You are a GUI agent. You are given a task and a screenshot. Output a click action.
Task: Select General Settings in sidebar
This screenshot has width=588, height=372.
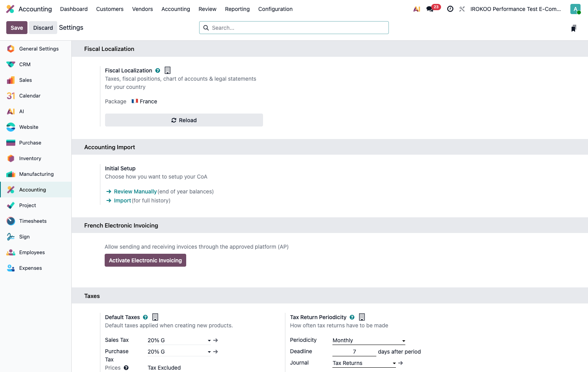(x=36, y=49)
